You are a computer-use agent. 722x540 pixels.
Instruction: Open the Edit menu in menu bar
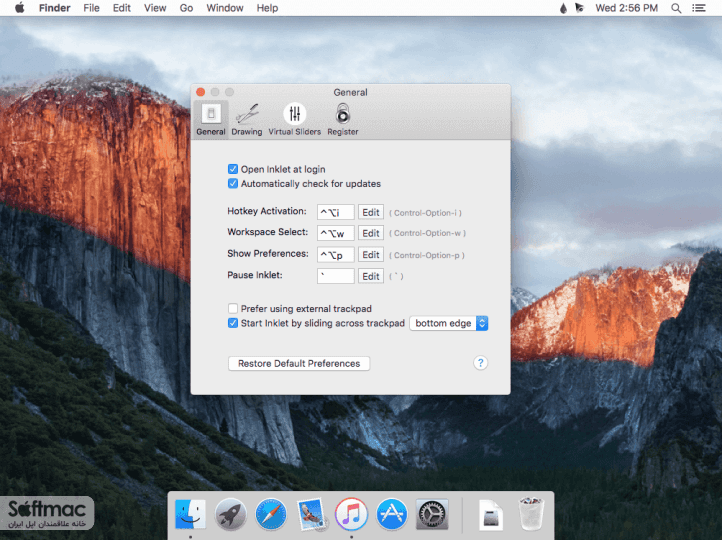tap(122, 8)
